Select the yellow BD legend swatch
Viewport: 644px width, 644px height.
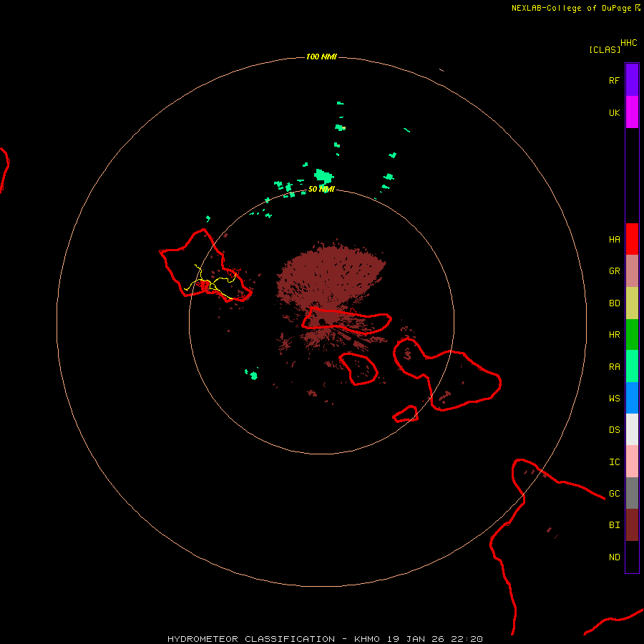(632, 303)
